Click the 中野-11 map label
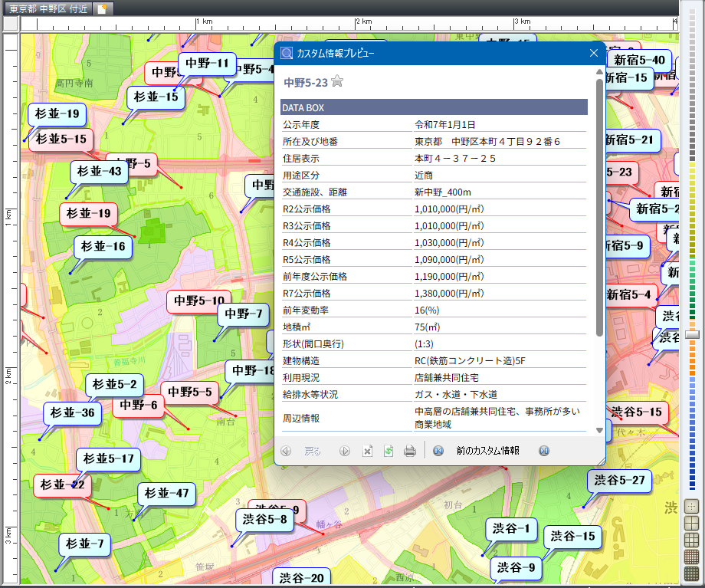 pyautogui.click(x=207, y=64)
